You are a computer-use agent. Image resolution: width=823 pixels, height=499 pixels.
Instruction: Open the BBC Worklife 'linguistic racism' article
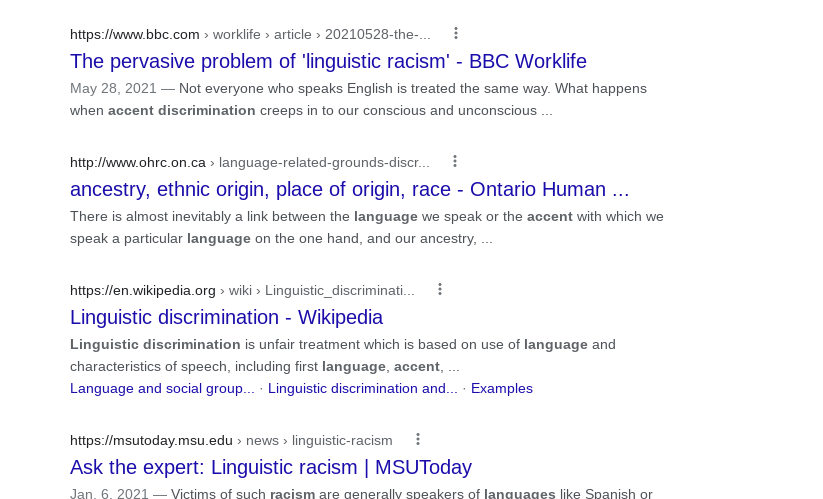click(x=328, y=61)
